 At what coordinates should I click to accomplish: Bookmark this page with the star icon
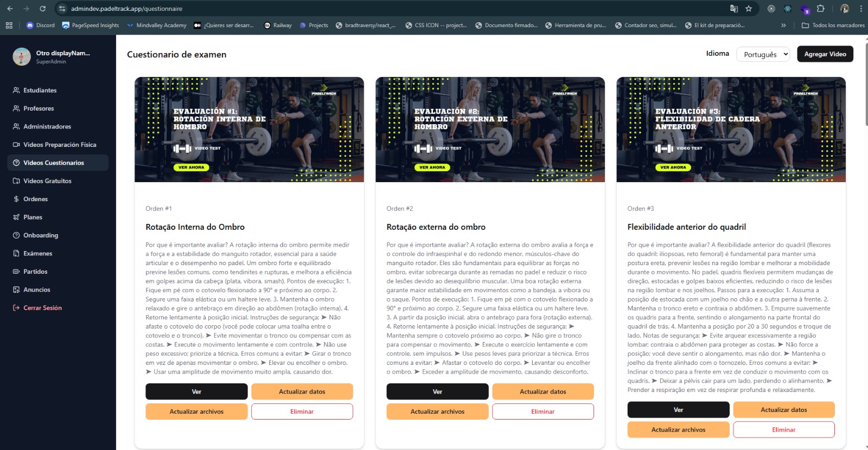(749, 9)
